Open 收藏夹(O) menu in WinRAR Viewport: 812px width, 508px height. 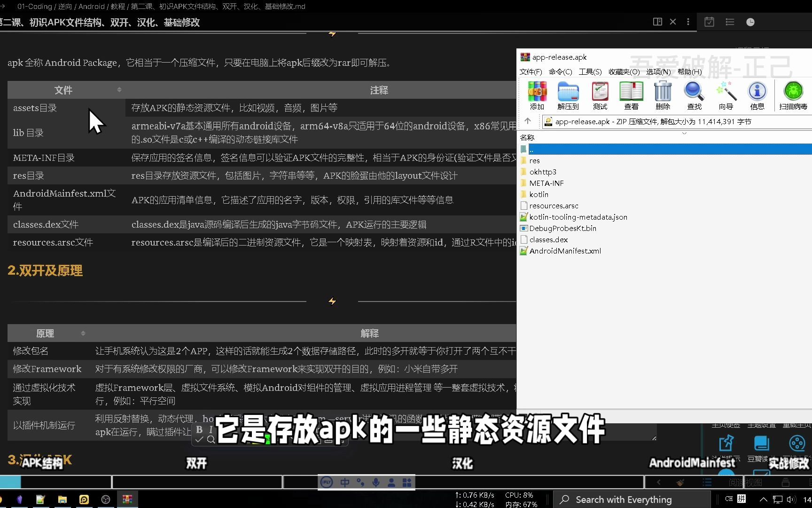tap(624, 71)
